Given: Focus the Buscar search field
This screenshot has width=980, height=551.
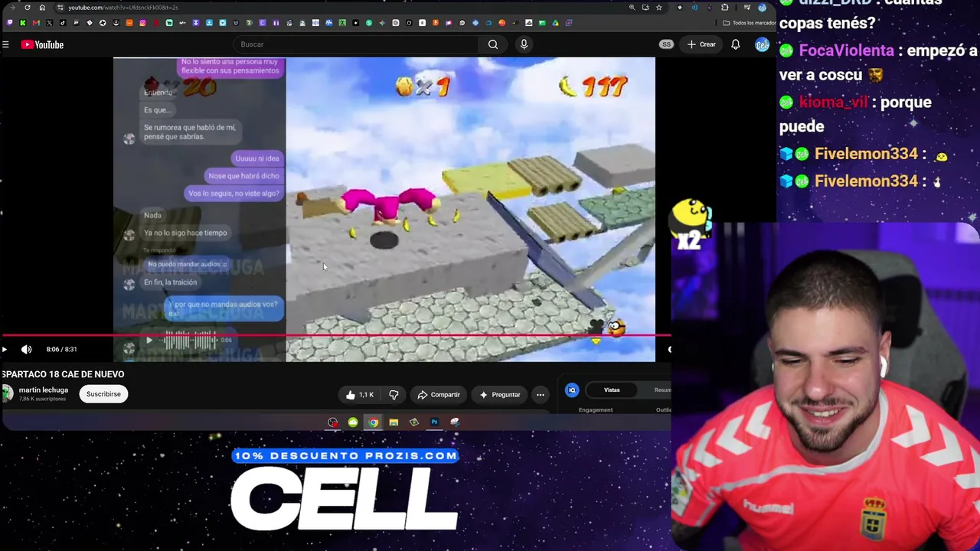Looking at the screenshot, I should pyautogui.click(x=358, y=44).
